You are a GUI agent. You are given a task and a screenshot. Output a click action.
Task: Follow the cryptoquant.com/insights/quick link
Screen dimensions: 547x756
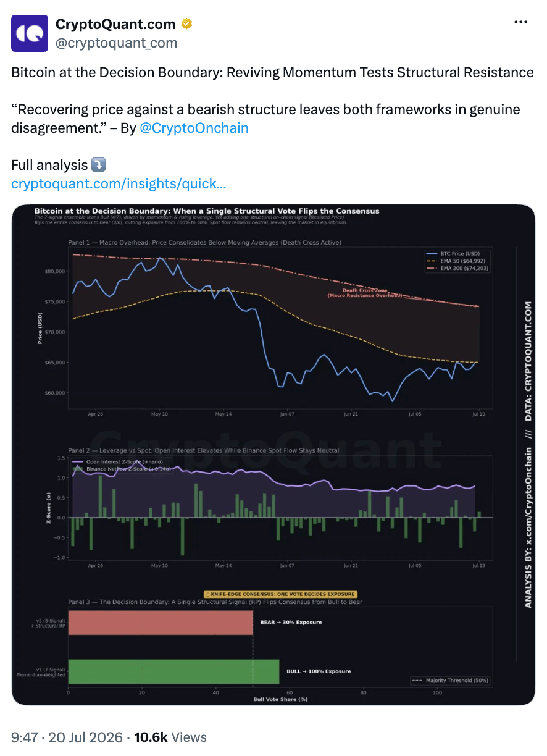(119, 183)
